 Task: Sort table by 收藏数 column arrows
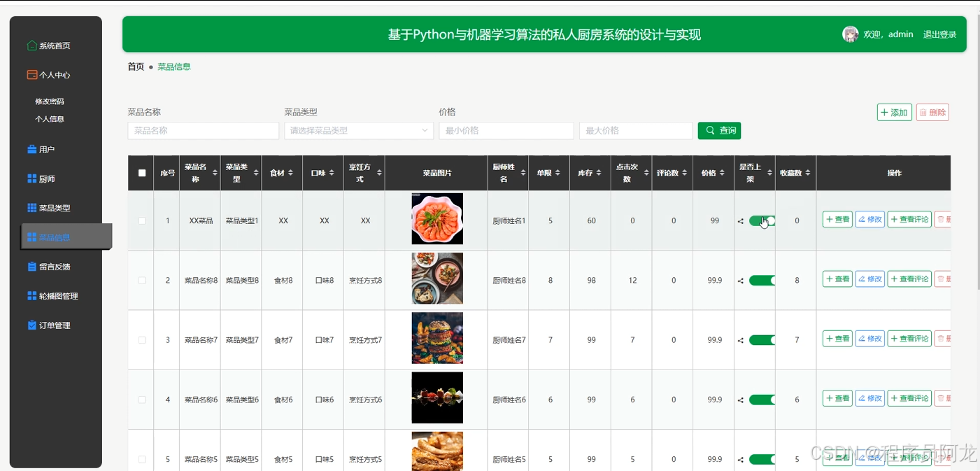(x=807, y=173)
